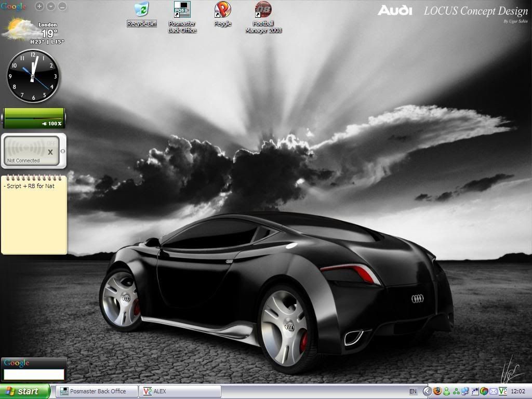532x399 pixels.
Task: Switch to the ALEX VNC taskbar window
Action: pos(180,391)
